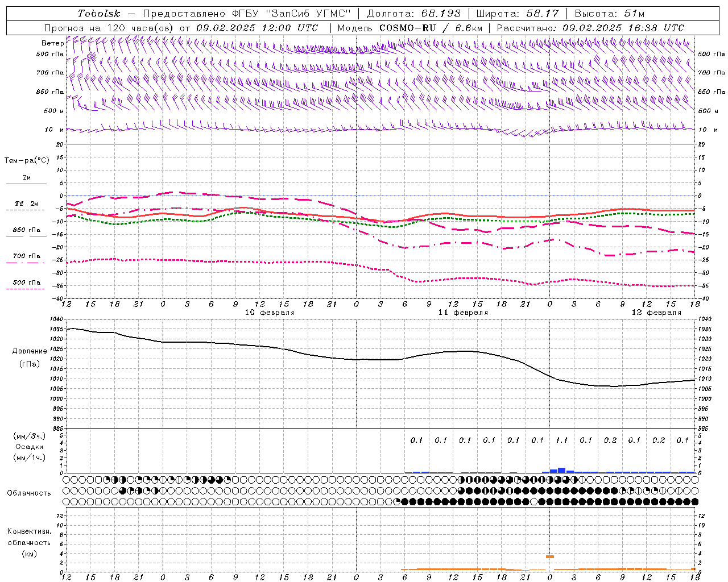This screenshot has height=582, width=728.
Task: Click '850 гПа' in the temperature legend
Action: (27, 230)
